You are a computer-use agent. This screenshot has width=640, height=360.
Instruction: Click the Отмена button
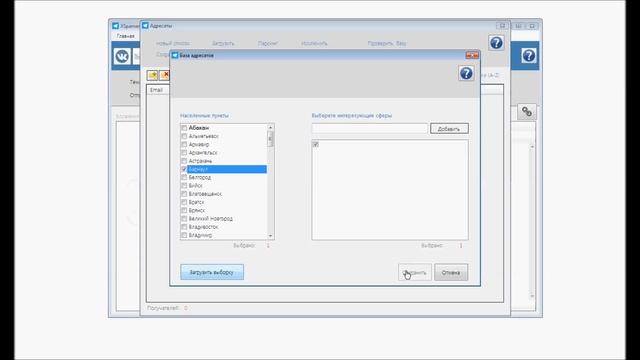[x=451, y=272]
